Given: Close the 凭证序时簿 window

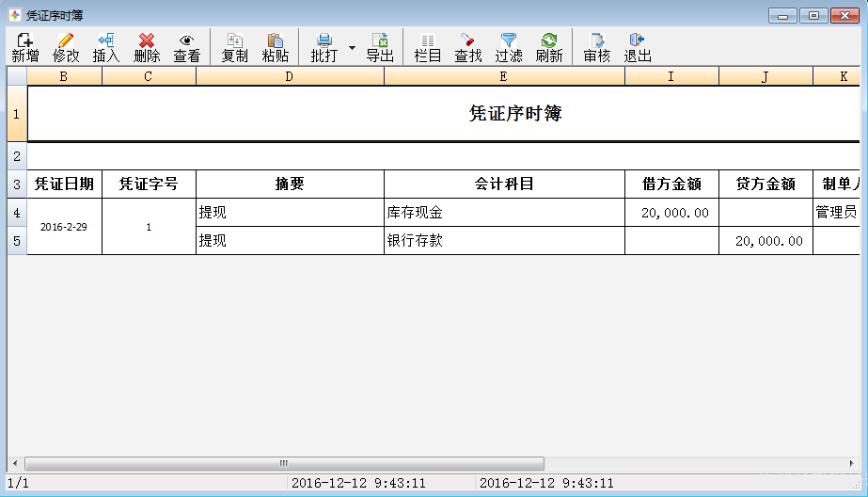Looking at the screenshot, I should pos(845,15).
